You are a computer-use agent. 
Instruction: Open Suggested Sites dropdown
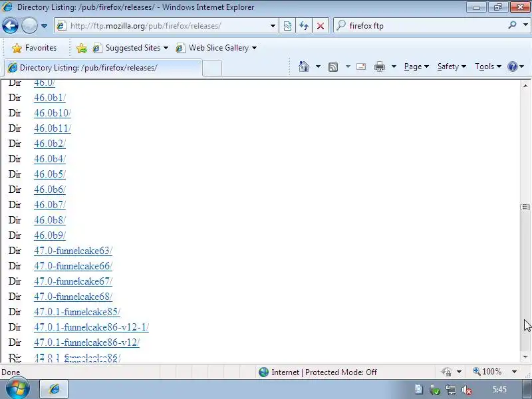point(130,48)
